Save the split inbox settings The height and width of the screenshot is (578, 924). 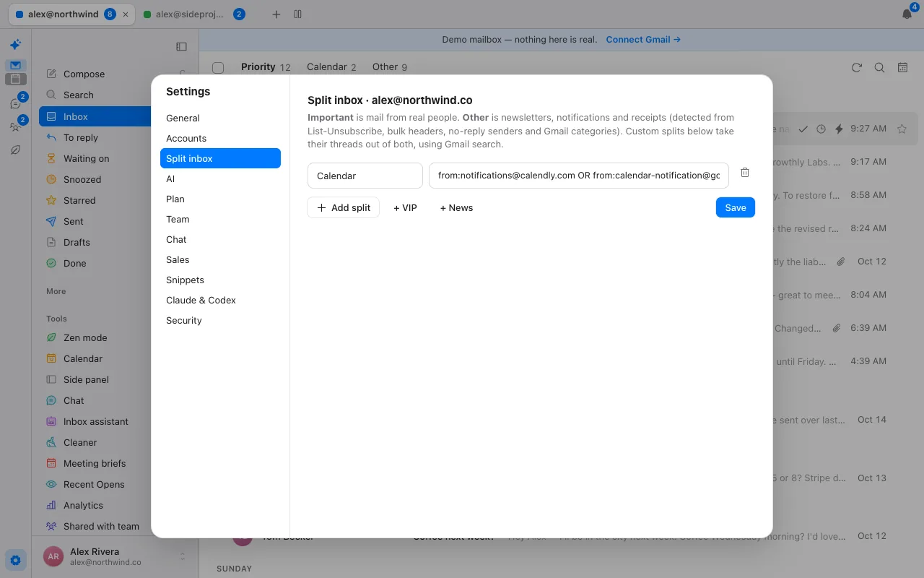click(736, 207)
